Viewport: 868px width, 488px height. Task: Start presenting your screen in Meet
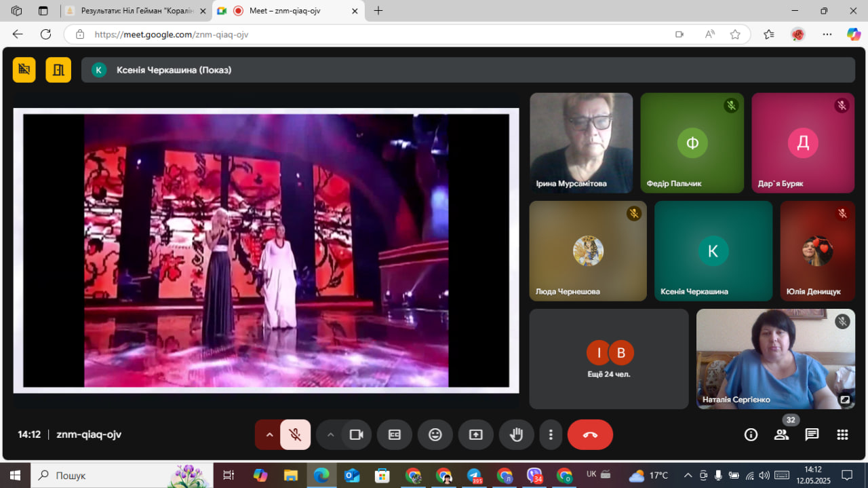click(476, 435)
